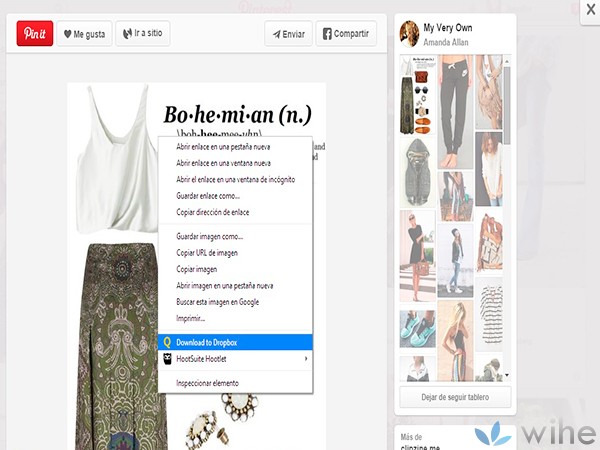Open the teal sneakers pin thumbnail
The height and width of the screenshot is (450, 600).
[417, 329]
